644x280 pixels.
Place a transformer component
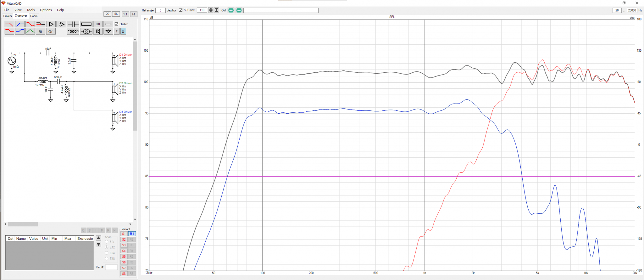coord(86,31)
